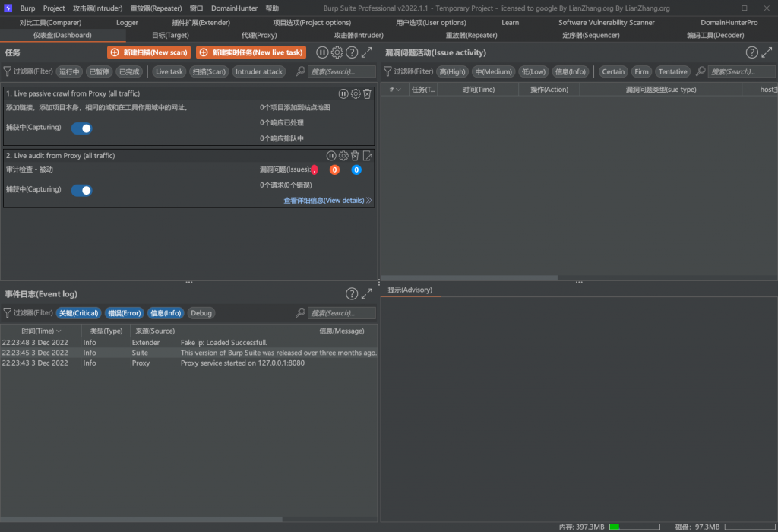Sort Event log by the Time column arrow

pos(59,331)
